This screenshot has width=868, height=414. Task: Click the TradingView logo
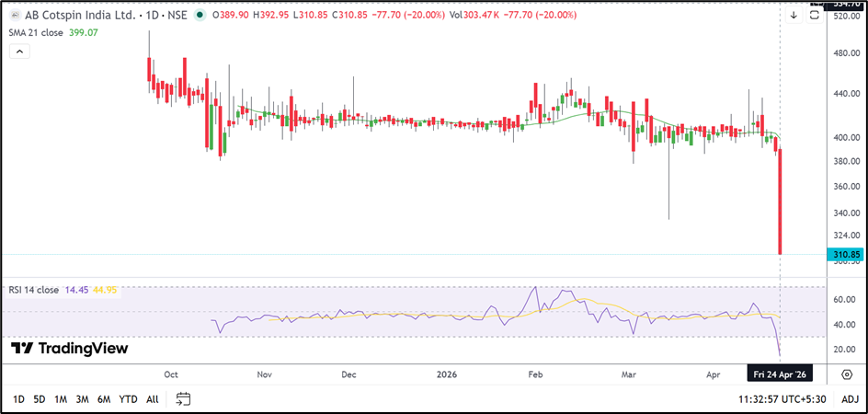[70, 349]
